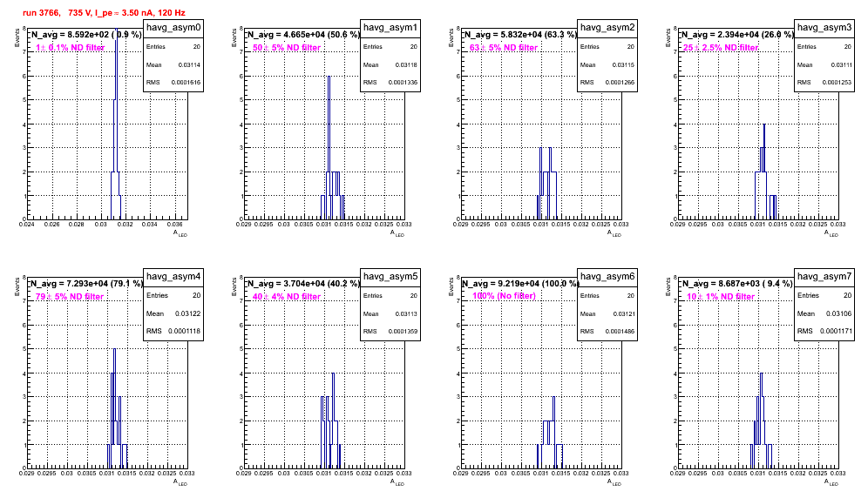This screenshot has width=868, height=498.
Task: Click the Events y-axis label of havg_asym4 plot
Action: pyautogui.click(x=17, y=288)
